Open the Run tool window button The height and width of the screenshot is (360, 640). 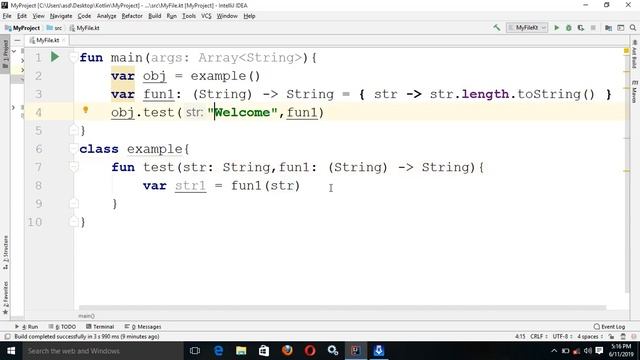(x=27, y=327)
